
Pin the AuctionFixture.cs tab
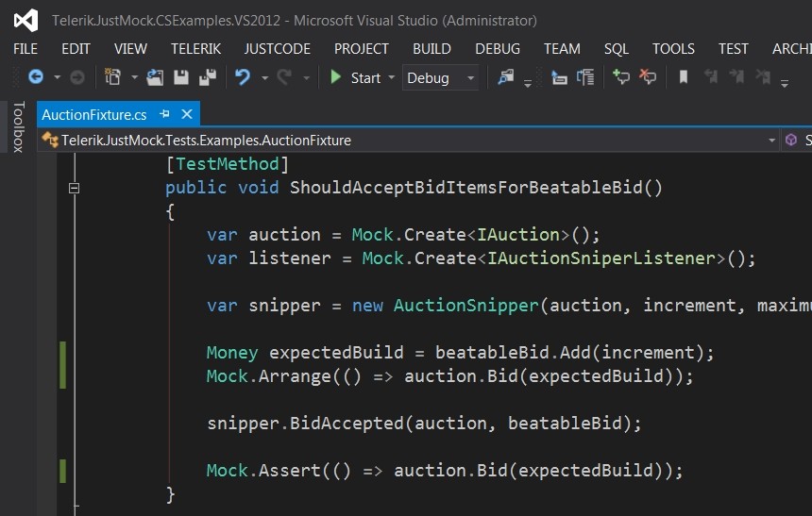(164, 114)
